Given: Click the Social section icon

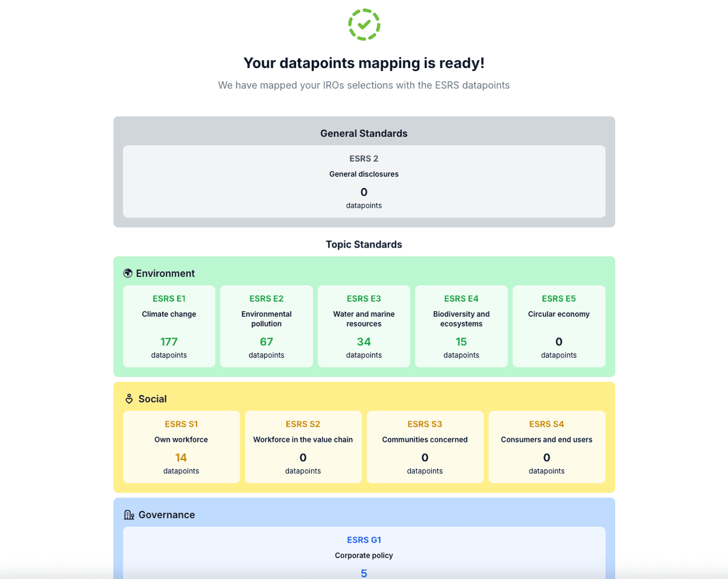Looking at the screenshot, I should (129, 399).
